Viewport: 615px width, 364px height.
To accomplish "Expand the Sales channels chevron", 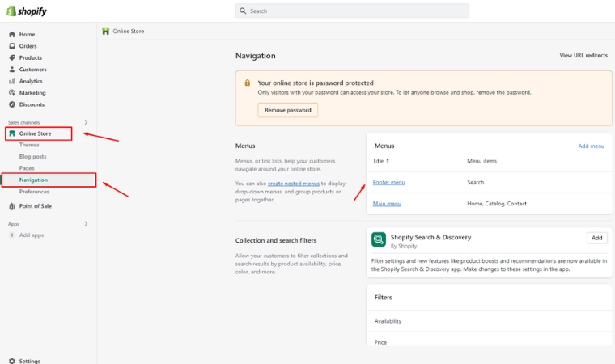I will tap(86, 122).
